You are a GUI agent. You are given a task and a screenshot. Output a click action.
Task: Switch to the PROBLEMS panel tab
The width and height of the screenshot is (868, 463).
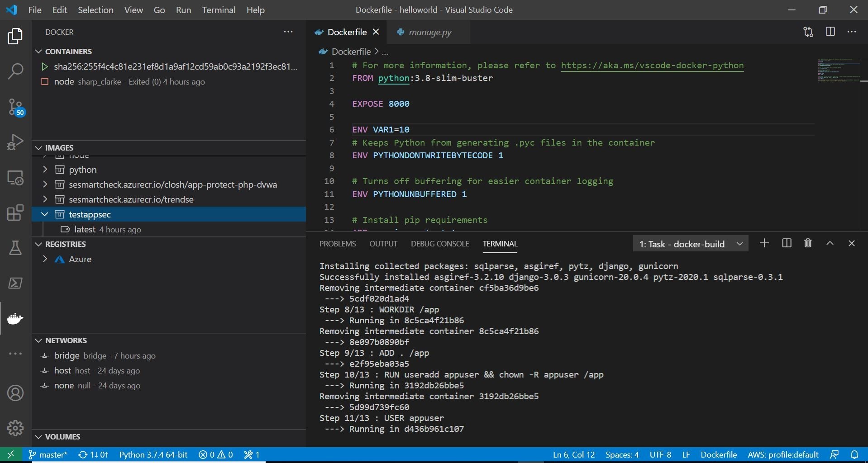tap(338, 244)
